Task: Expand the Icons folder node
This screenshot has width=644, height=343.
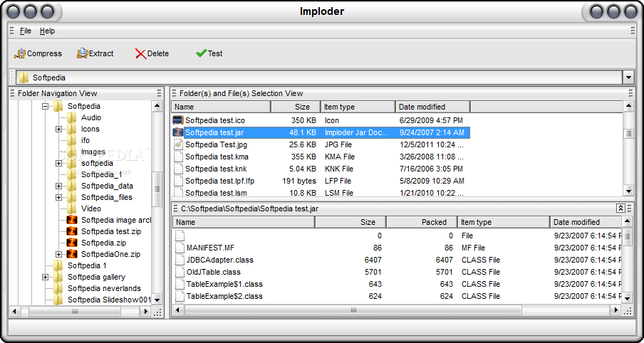Action: tap(58, 129)
